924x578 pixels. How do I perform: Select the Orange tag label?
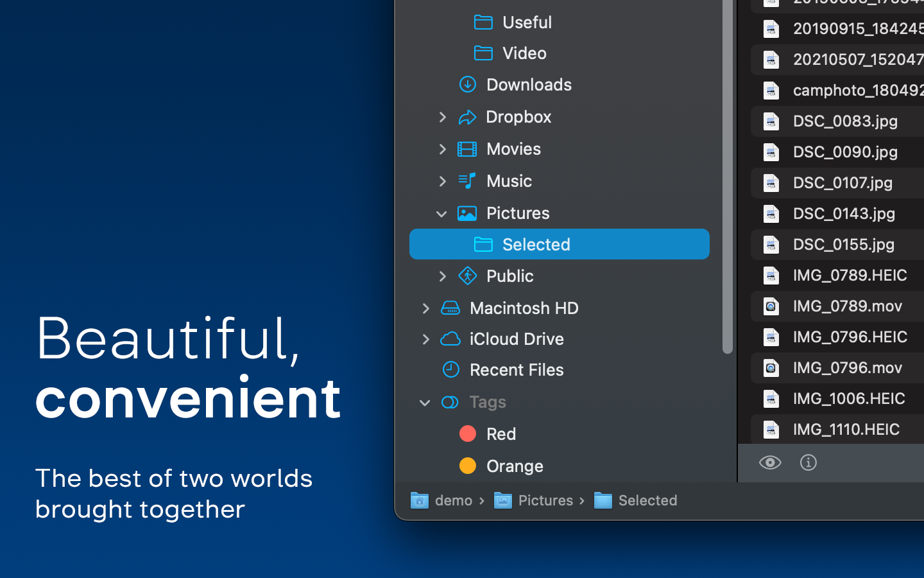pos(515,466)
